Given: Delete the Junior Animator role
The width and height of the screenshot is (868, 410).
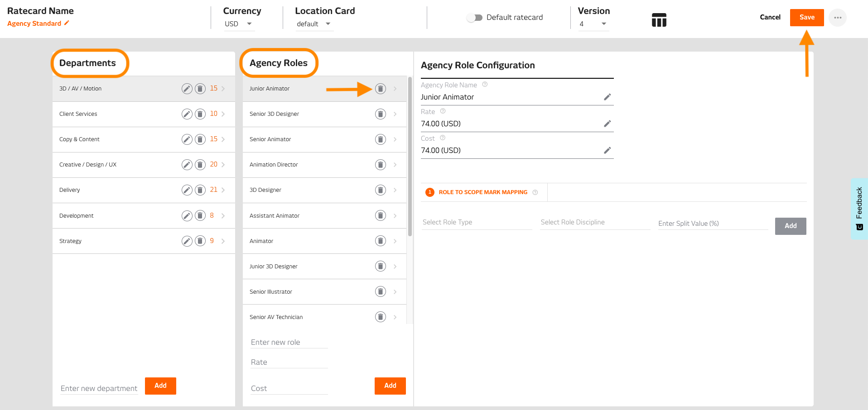Looking at the screenshot, I should (x=381, y=89).
